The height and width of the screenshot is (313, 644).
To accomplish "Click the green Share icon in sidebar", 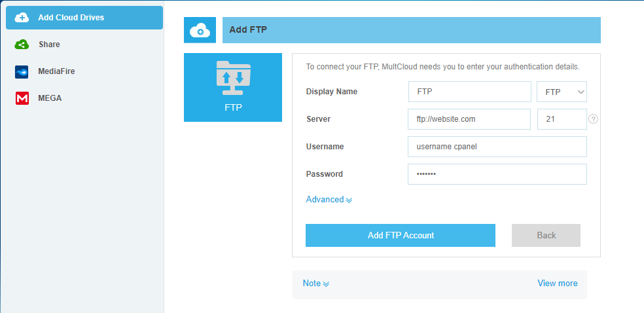I will 22,45.
